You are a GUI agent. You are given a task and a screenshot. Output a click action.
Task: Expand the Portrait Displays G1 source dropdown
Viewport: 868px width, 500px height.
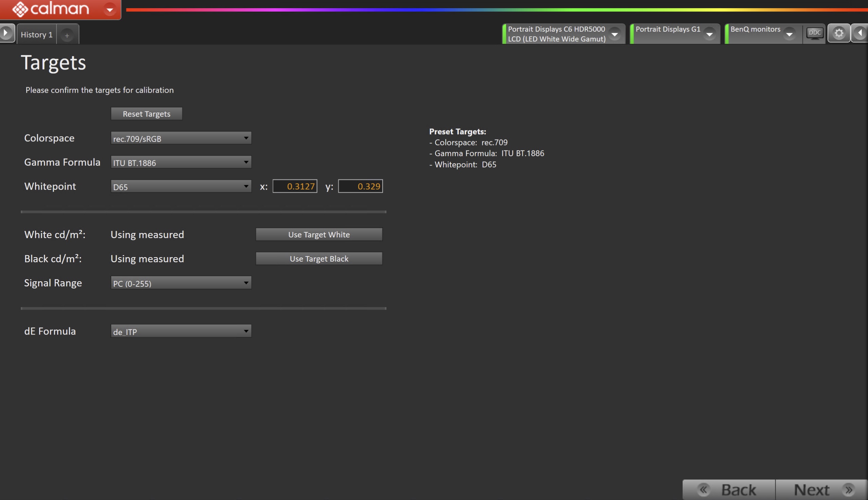tap(709, 34)
